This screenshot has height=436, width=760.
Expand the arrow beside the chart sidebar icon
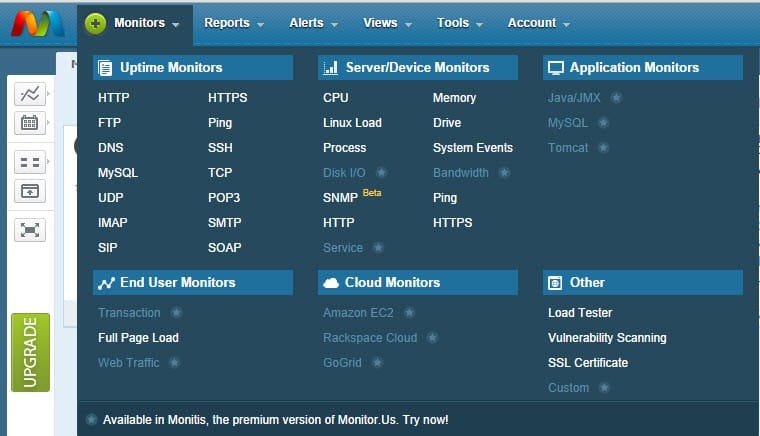coord(48,94)
